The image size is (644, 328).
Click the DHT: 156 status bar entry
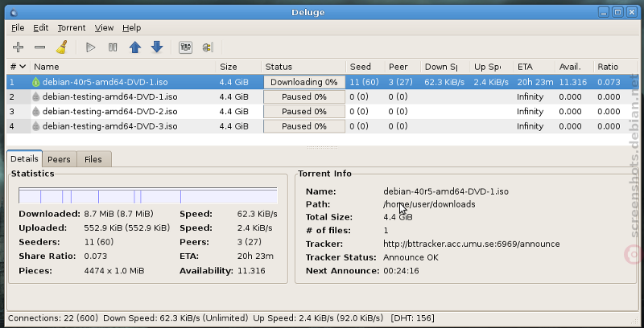click(412, 318)
